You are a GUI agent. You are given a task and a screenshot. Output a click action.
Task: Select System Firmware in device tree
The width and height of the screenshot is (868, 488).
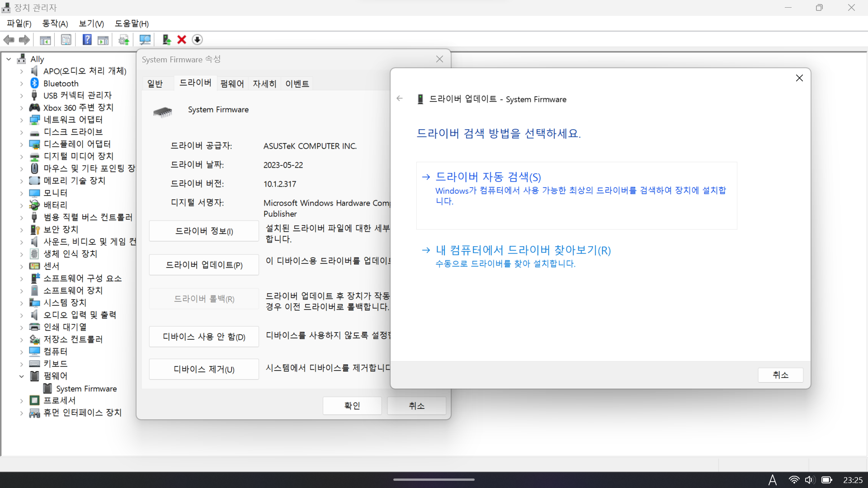point(86,389)
